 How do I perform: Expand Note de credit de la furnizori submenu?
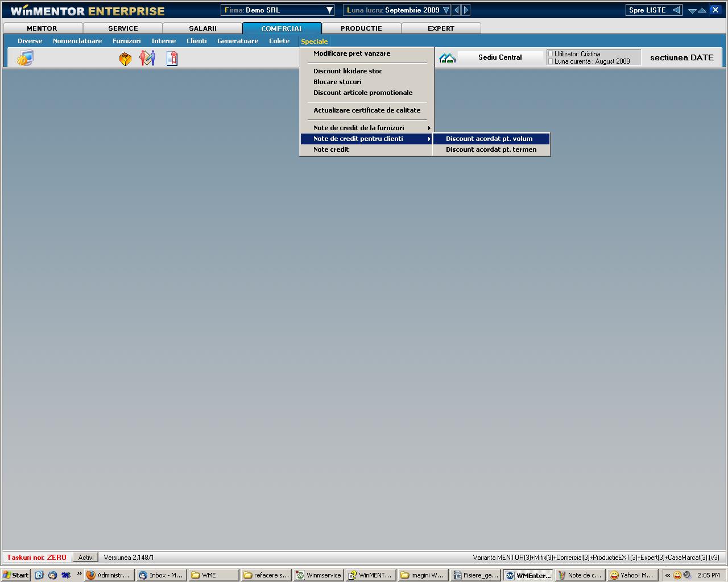coord(367,128)
